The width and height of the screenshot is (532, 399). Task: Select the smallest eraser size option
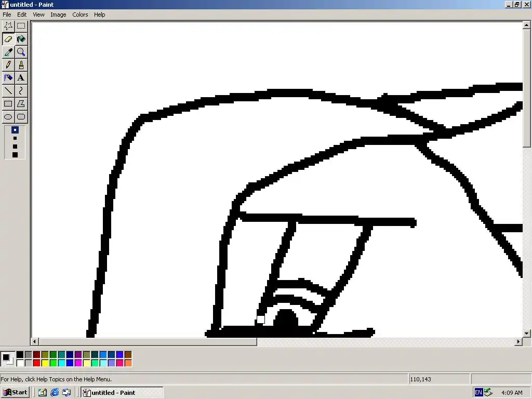15,130
